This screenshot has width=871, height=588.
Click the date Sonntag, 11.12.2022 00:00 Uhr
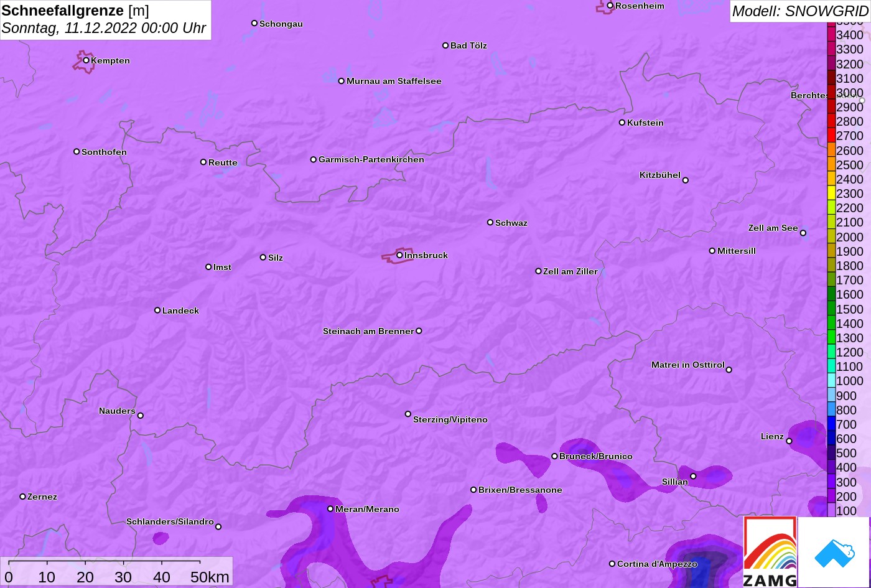(104, 29)
